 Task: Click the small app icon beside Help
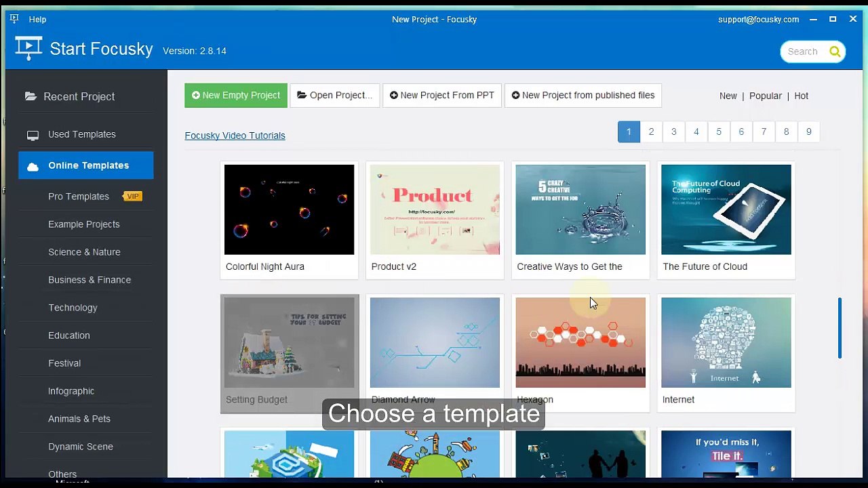point(14,19)
